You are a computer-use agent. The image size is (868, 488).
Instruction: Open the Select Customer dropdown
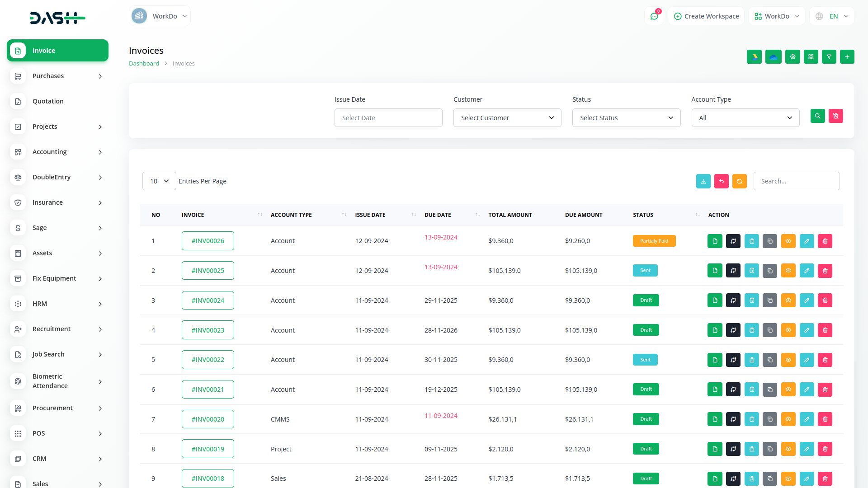[x=507, y=118]
